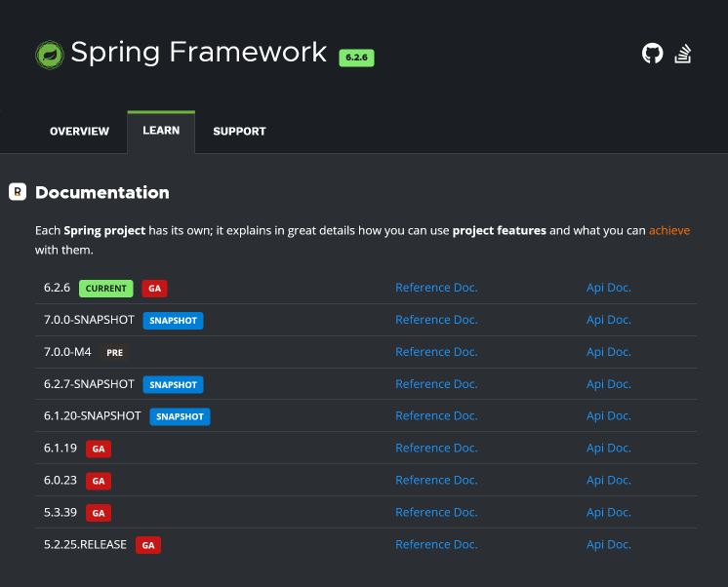Image resolution: width=728 pixels, height=587 pixels.
Task: Click the PRE badge for 7.0.0-M4
Action: pyautogui.click(x=114, y=352)
